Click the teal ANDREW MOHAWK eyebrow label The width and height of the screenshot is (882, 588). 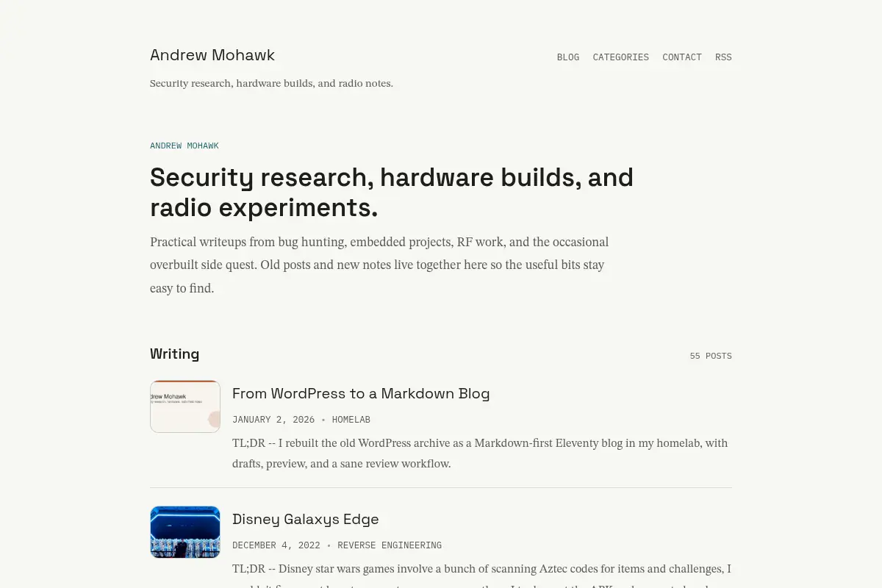(184, 146)
